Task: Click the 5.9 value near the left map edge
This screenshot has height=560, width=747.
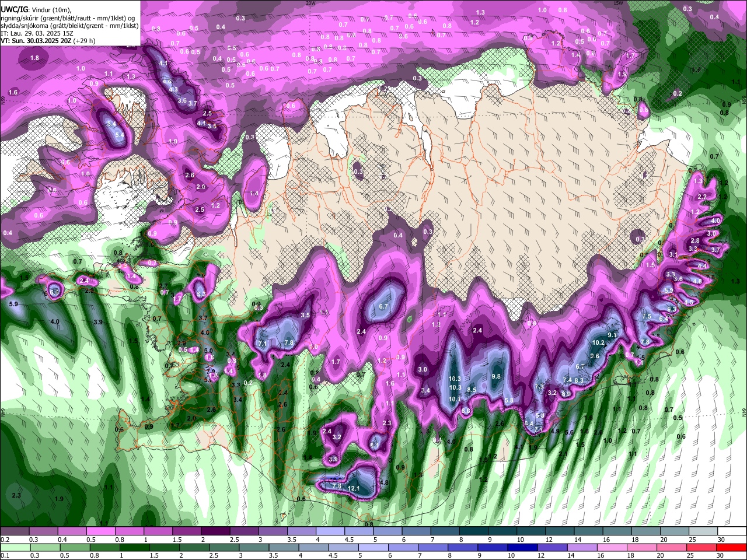Action: pos(13,304)
